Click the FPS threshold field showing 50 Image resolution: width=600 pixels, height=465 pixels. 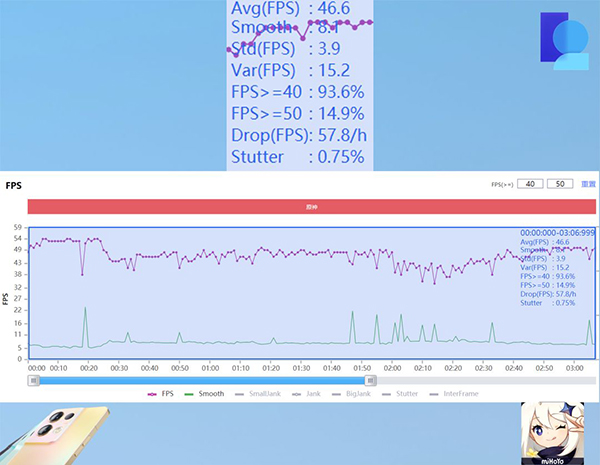pyautogui.click(x=560, y=184)
